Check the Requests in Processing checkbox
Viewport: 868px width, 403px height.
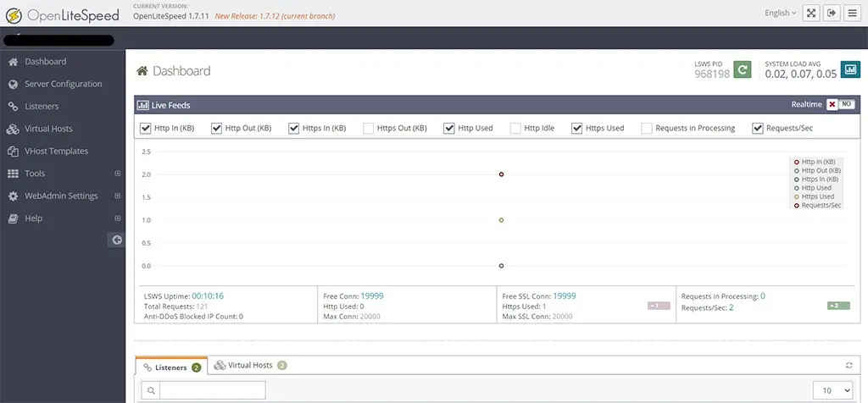647,128
